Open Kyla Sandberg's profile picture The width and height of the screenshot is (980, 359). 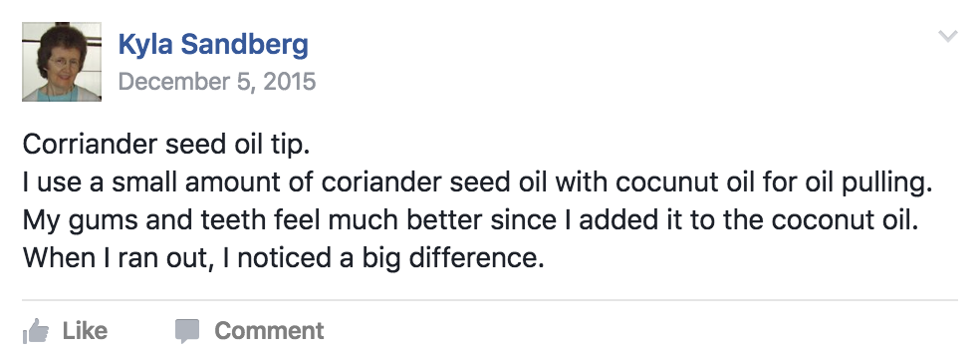click(x=62, y=61)
